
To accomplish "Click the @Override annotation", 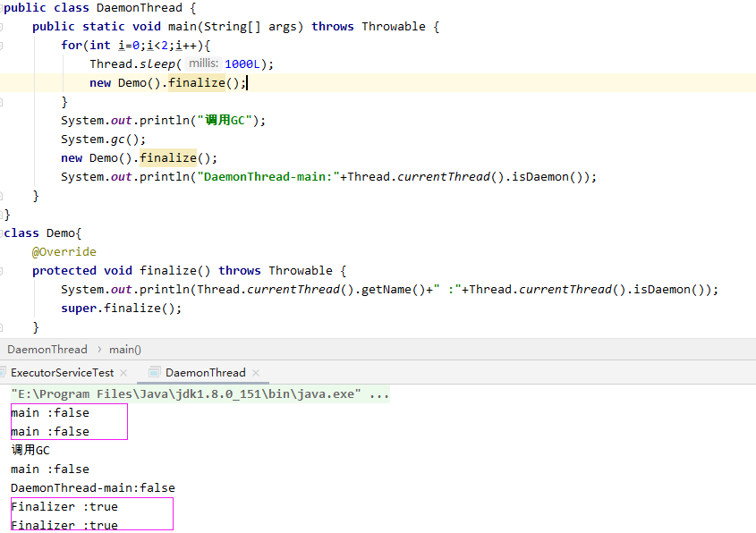I will coord(64,252).
